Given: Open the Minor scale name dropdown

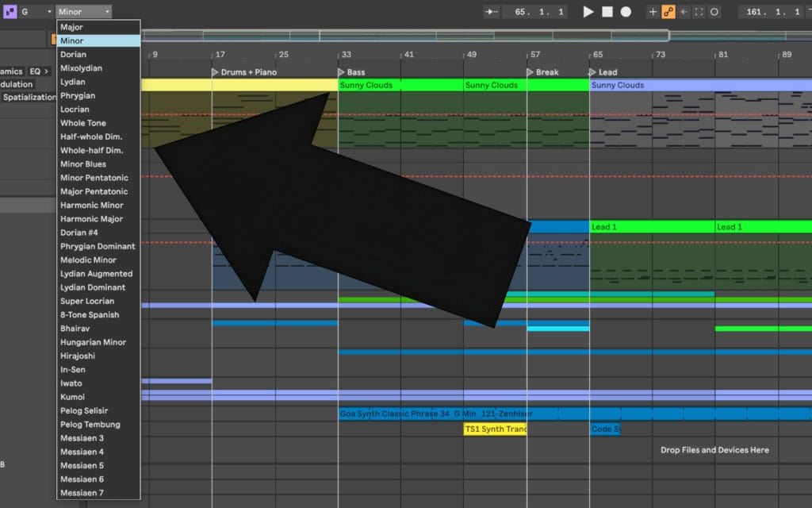Looking at the screenshot, I should click(x=83, y=12).
